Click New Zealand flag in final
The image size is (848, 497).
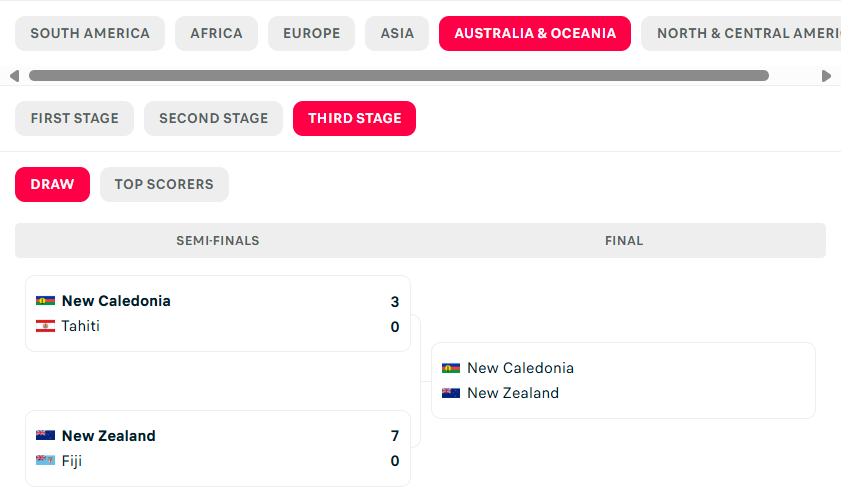coord(451,393)
